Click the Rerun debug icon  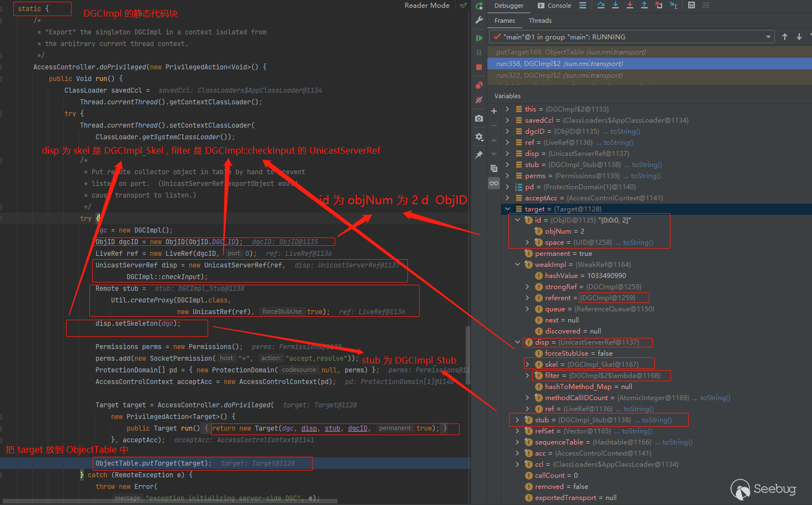click(479, 6)
